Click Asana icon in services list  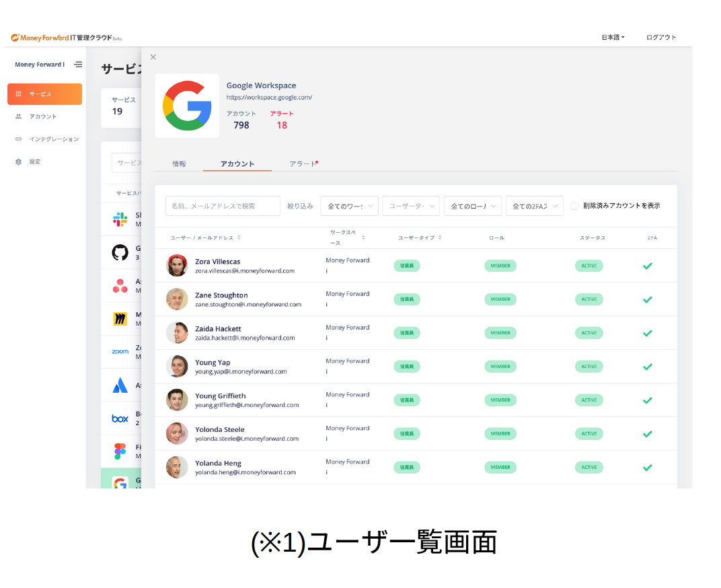(x=120, y=286)
